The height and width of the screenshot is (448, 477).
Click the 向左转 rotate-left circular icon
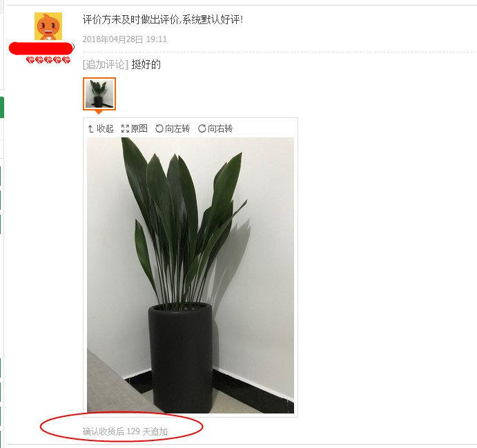coord(159,128)
